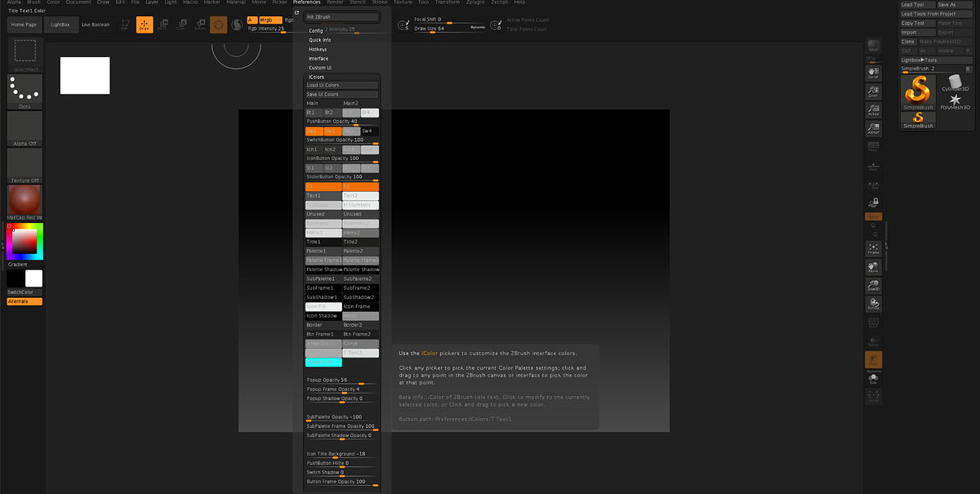Click the Move view icon in right shelf

click(x=873, y=267)
